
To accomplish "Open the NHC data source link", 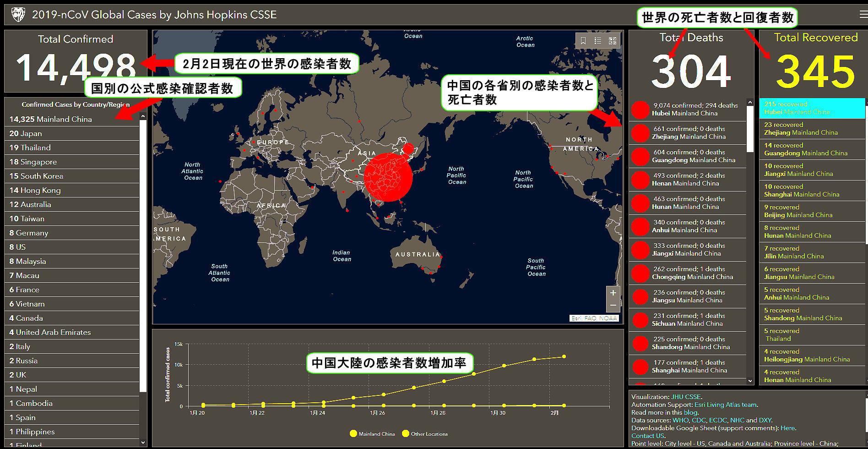I will [x=737, y=420].
